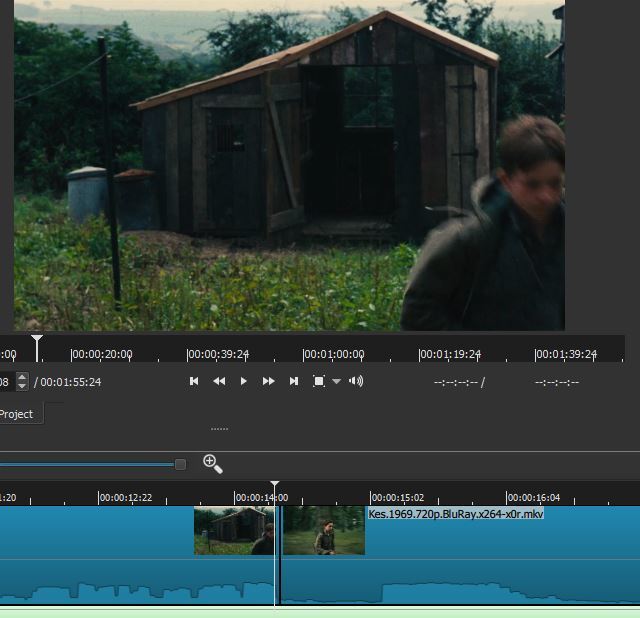Viewport: 640px width, 618px height.
Task: Click the video preview frame
Action: [x=289, y=165]
